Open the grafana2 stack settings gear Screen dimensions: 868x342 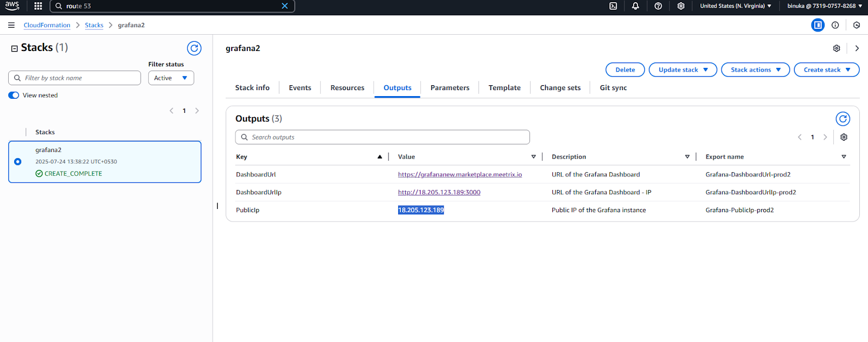837,48
